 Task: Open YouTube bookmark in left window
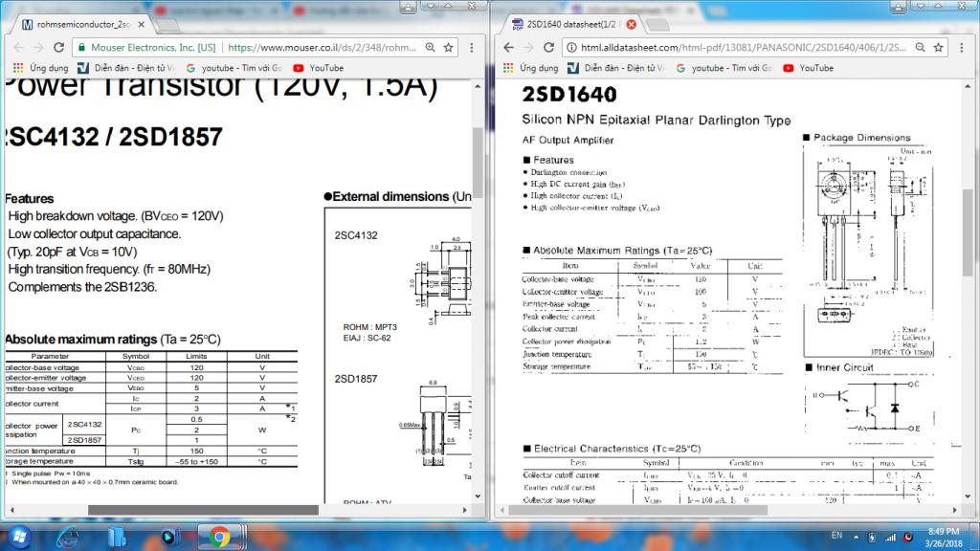(319, 68)
